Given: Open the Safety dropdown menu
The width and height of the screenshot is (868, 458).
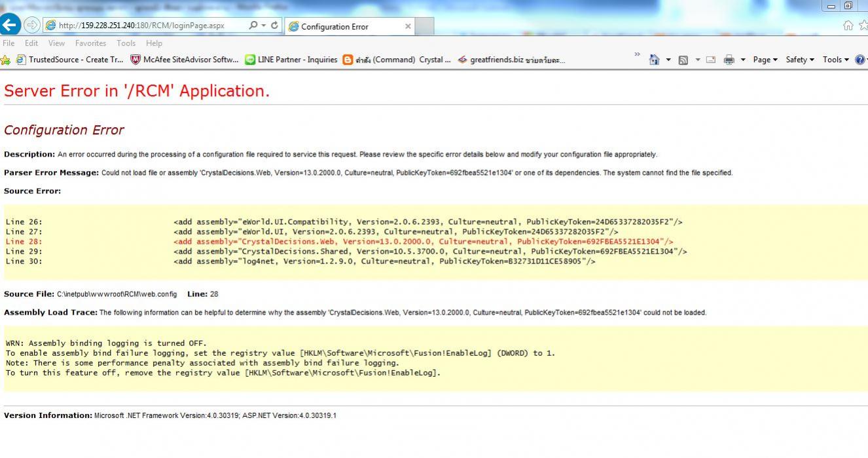Looking at the screenshot, I should (800, 60).
